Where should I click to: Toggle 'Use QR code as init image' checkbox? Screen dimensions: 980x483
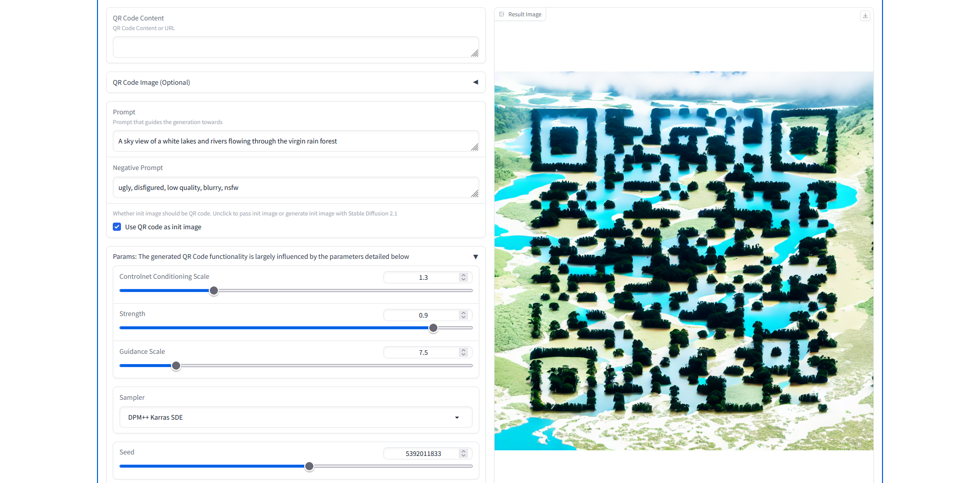coord(117,227)
